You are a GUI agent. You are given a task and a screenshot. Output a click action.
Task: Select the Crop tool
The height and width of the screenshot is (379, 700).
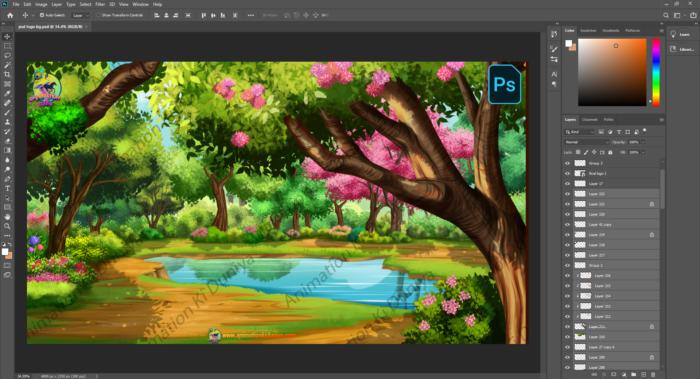7,75
